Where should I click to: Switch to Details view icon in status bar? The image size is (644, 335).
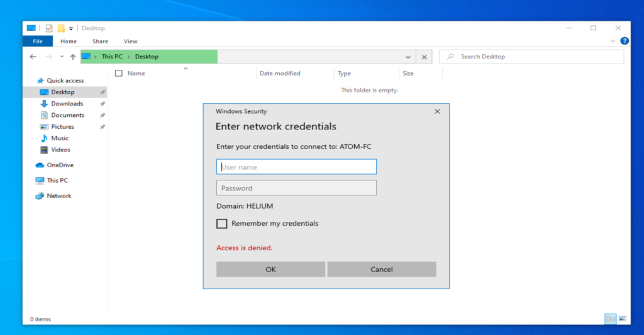[x=610, y=319]
